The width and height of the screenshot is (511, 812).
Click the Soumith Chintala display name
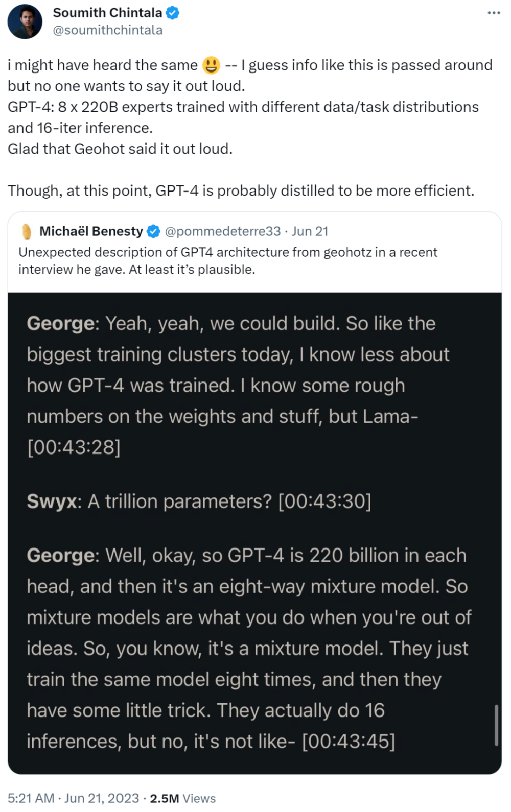point(108,13)
